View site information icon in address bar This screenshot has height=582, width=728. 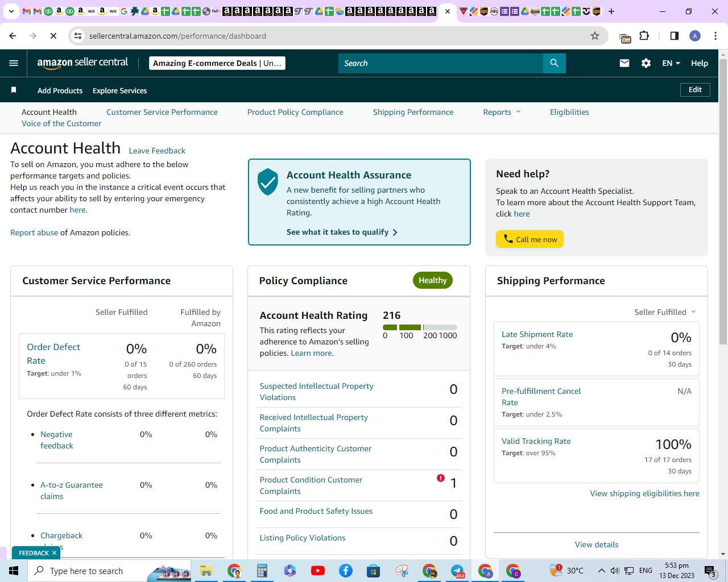point(78,36)
